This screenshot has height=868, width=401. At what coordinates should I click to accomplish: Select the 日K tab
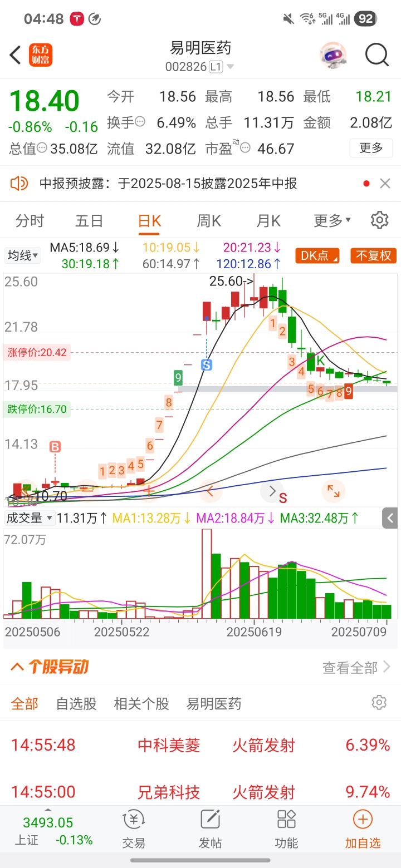click(149, 221)
